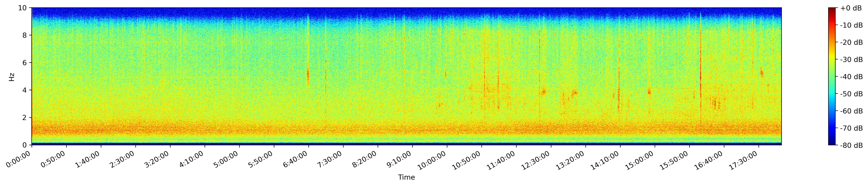Click the -20 dB colorbar label
This screenshot has height=186, width=868.
851,43
